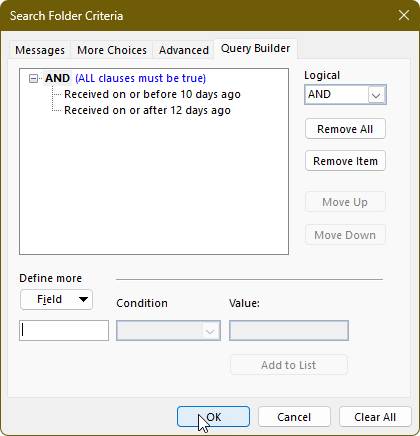
Task: Open the Logical AND dropdown
Action: tap(345, 95)
